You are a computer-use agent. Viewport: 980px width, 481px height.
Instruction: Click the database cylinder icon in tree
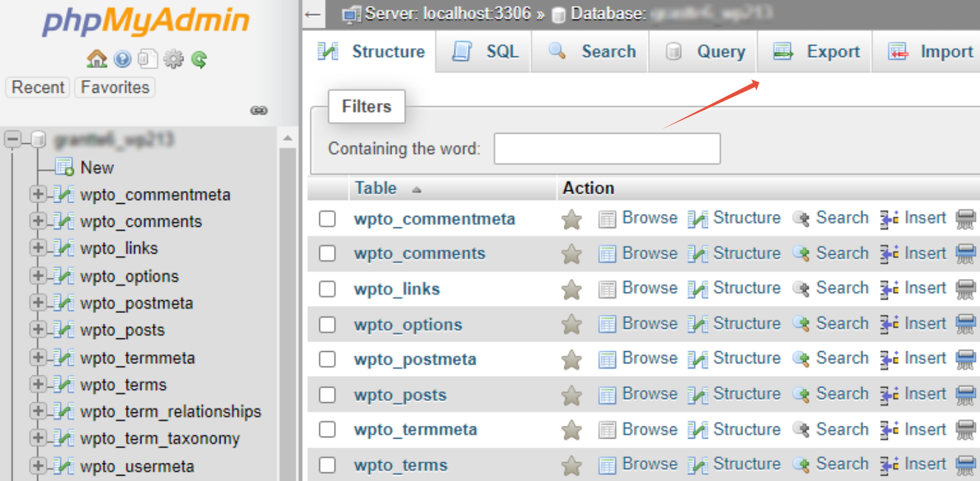[38, 140]
